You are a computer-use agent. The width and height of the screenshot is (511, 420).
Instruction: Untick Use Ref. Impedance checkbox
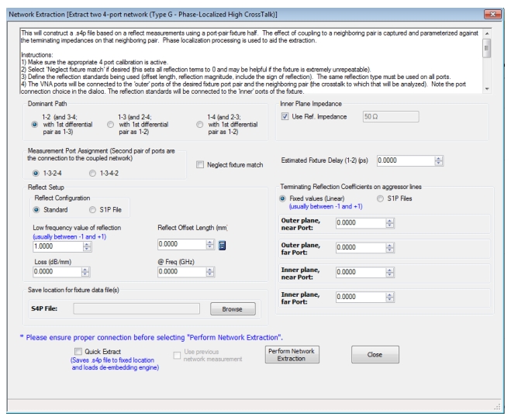(285, 116)
